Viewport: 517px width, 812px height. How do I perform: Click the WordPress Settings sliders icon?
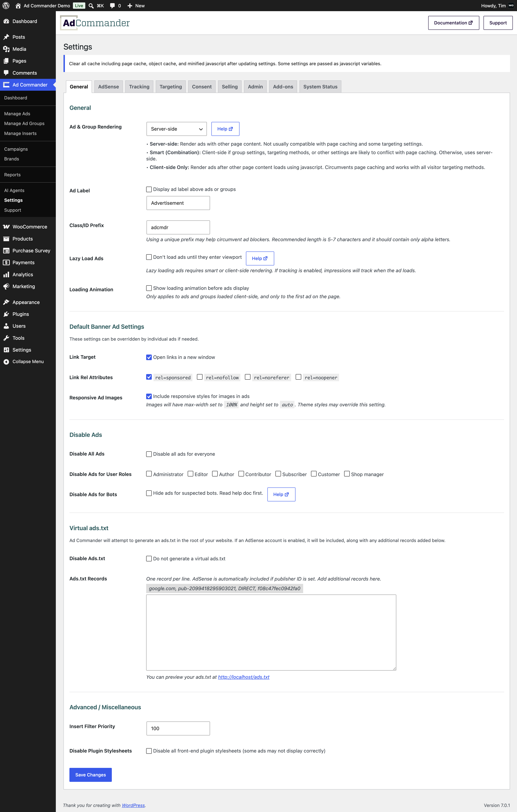coord(6,350)
